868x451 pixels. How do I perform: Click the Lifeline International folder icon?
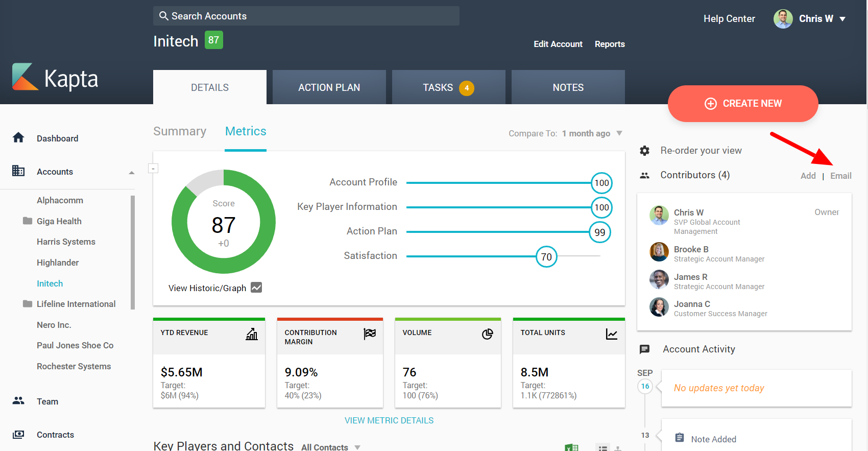[x=28, y=303]
